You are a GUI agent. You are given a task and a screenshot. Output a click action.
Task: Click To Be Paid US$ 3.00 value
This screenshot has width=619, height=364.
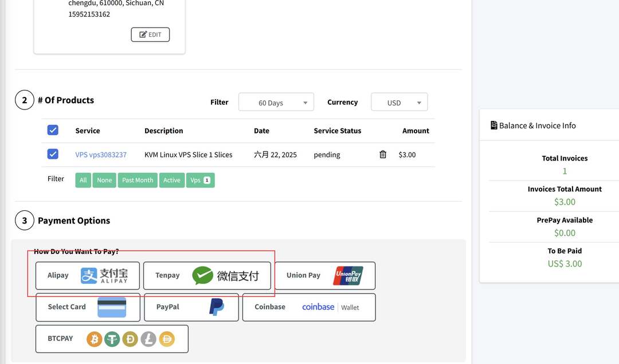click(565, 264)
